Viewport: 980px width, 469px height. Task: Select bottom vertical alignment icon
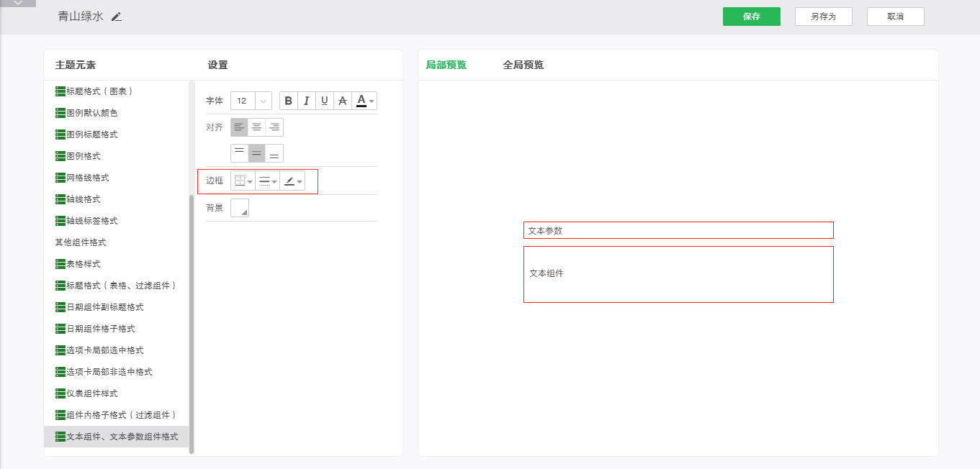pyautogui.click(x=274, y=153)
